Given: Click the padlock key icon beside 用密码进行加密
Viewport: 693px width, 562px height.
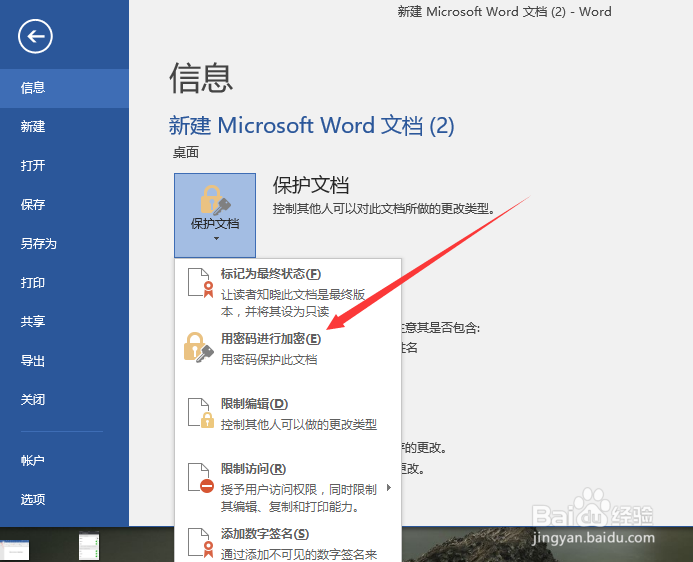Looking at the screenshot, I should coord(198,348).
